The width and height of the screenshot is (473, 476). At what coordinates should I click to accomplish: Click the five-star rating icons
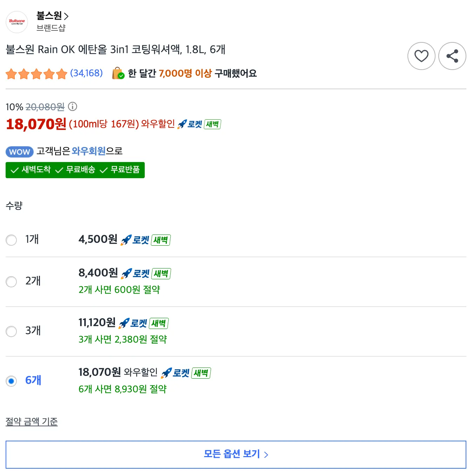(36, 74)
